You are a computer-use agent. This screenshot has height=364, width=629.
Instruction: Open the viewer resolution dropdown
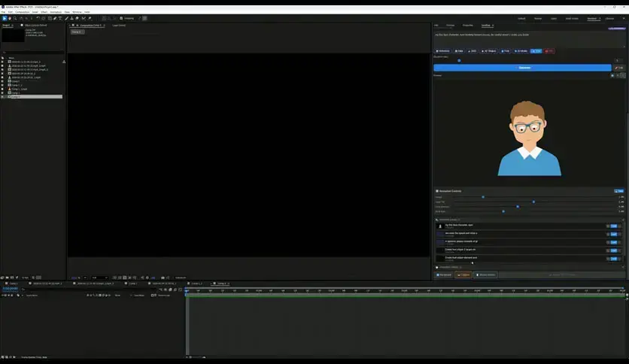coord(99,278)
